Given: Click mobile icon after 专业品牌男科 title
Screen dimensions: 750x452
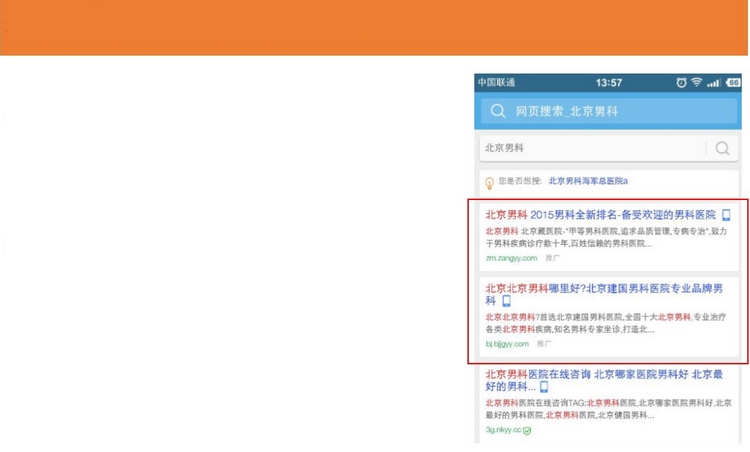Looking at the screenshot, I should pos(506,301).
